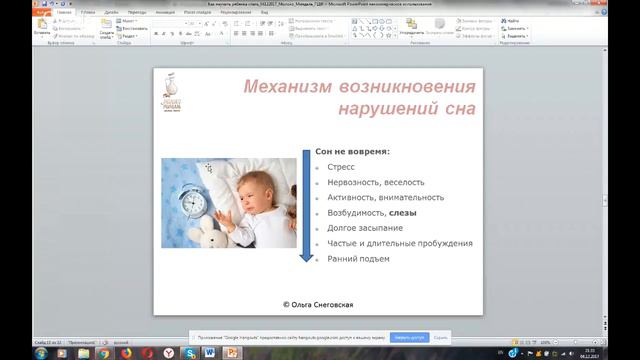Click Reset (Восстановить) slide button
640x360 pixels.
pyautogui.click(x=132, y=29)
